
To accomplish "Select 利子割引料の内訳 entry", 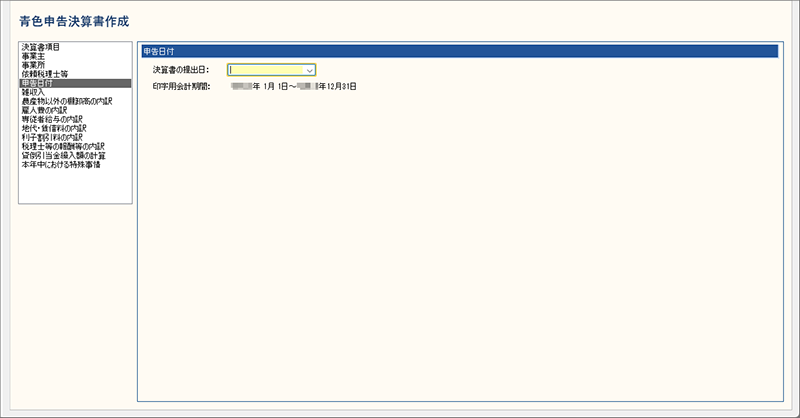I will point(51,137).
